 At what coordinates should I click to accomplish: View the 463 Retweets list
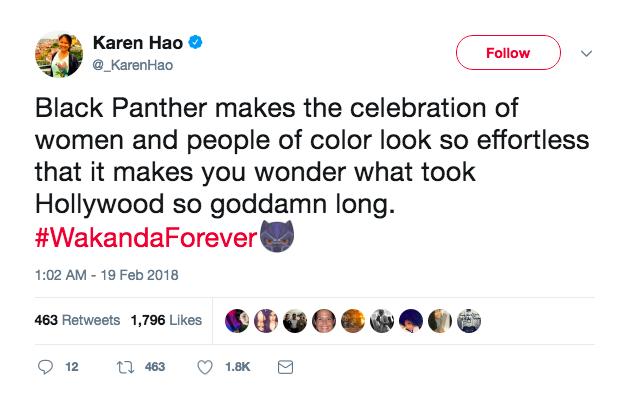77,321
